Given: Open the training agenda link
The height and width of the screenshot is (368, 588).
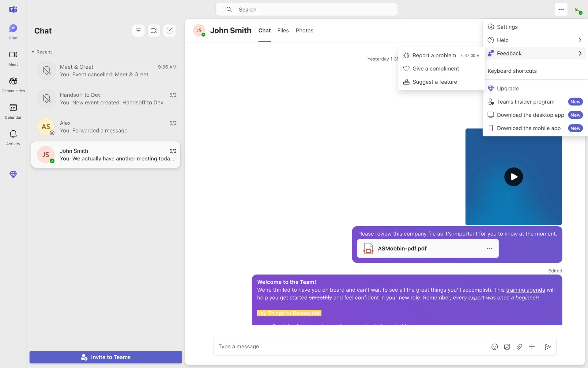Looking at the screenshot, I should point(525,290).
